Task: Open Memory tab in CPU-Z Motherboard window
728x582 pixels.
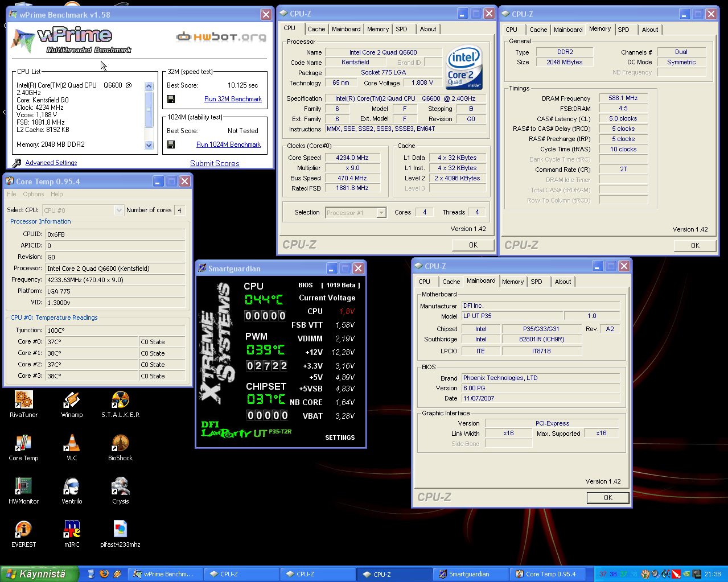Action: [513, 282]
